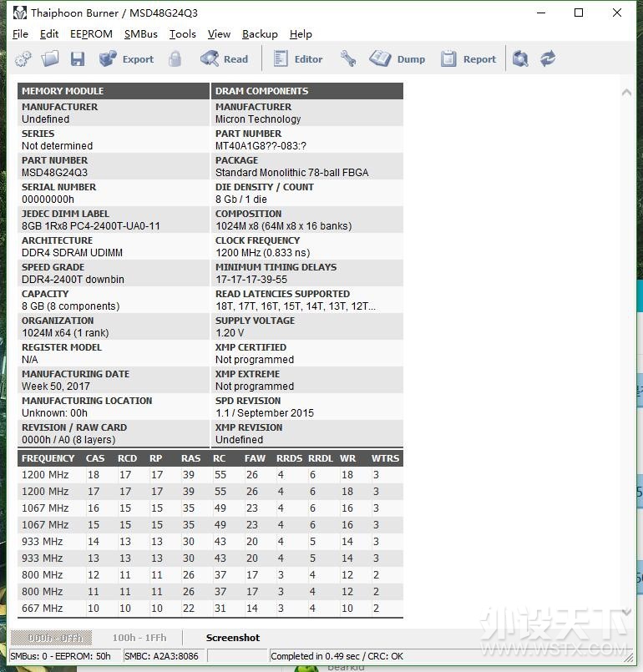Select the DDR4-2400T downbin speed grade
The image size is (643, 672).
coord(73,280)
